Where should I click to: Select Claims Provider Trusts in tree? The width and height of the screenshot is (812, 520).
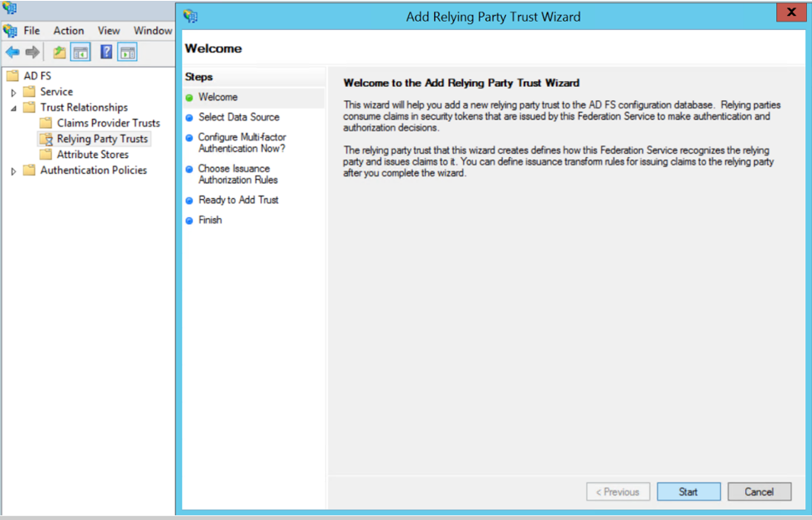click(x=108, y=123)
